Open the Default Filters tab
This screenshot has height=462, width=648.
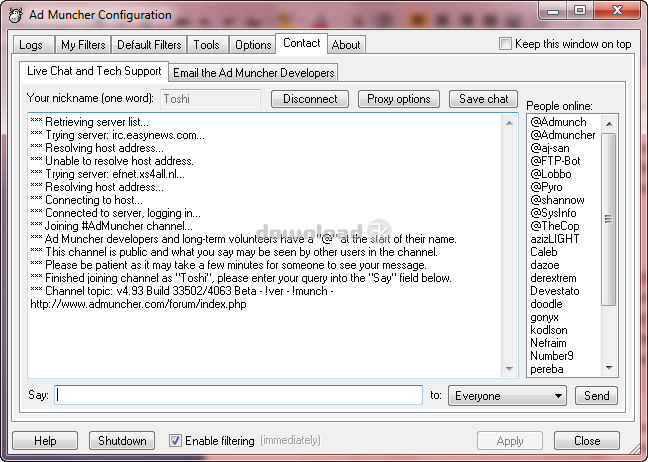click(149, 45)
